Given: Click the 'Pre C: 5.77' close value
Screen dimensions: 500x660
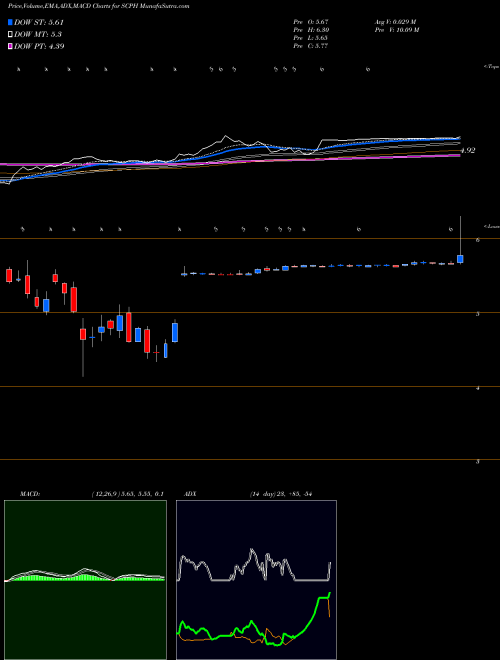Looking at the screenshot, I should click(311, 46).
